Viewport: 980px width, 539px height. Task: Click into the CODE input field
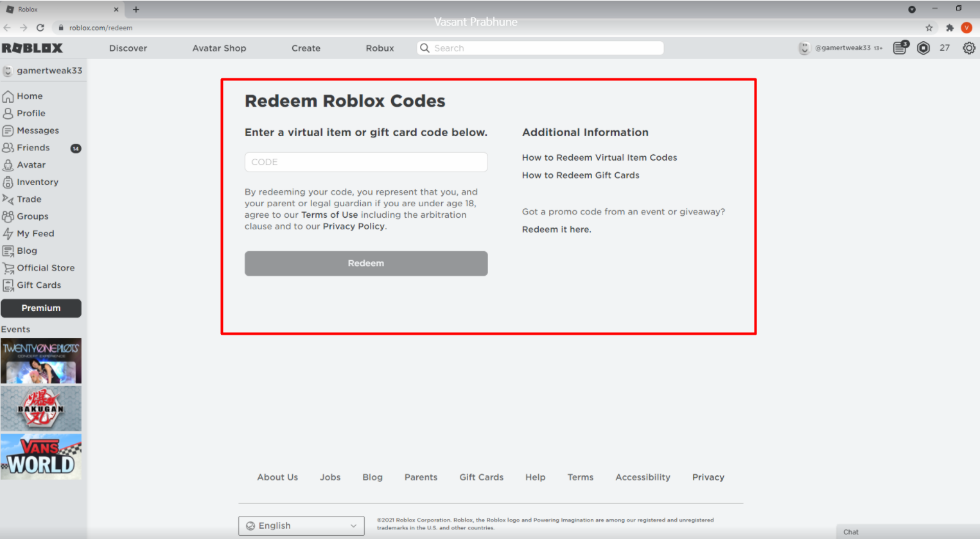click(366, 162)
